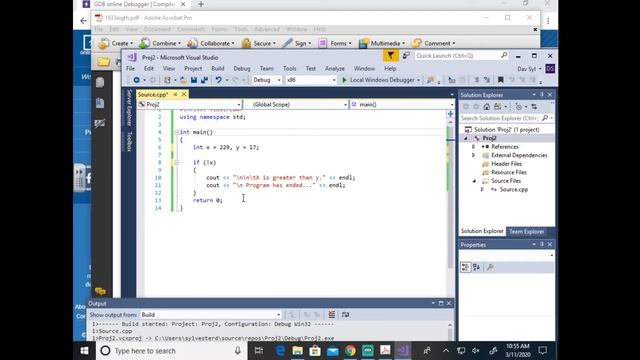640x360 pixels.
Task: Select the Header Files folder
Action: (506, 164)
